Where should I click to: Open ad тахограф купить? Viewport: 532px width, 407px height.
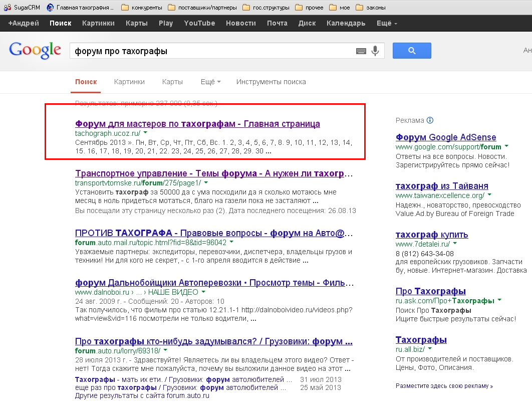pyautogui.click(x=432, y=235)
